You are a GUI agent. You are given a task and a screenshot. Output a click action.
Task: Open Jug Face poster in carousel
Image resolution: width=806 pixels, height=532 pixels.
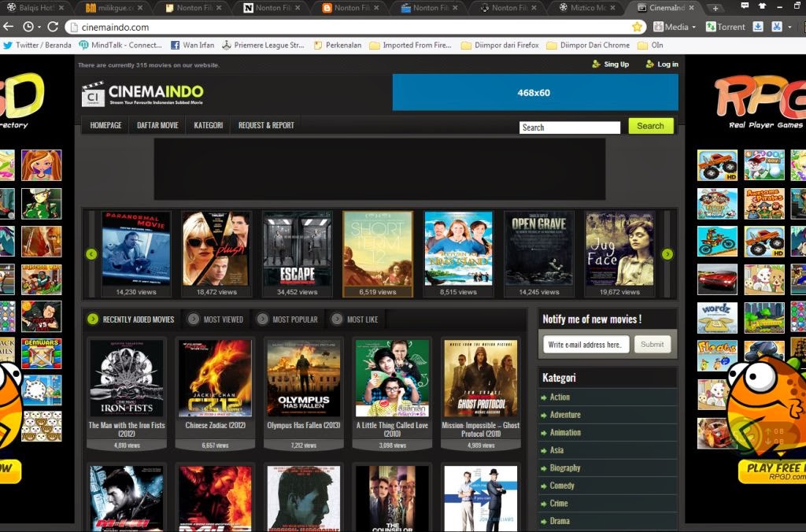pos(620,249)
